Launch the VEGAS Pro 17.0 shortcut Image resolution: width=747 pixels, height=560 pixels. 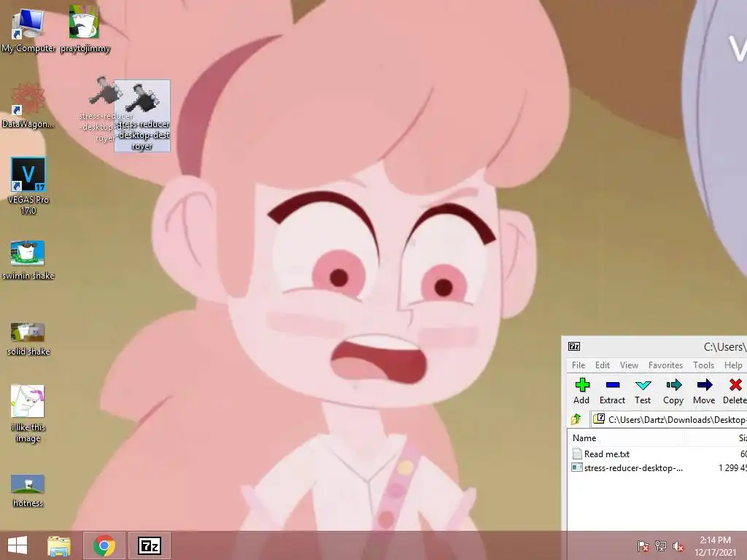28,186
